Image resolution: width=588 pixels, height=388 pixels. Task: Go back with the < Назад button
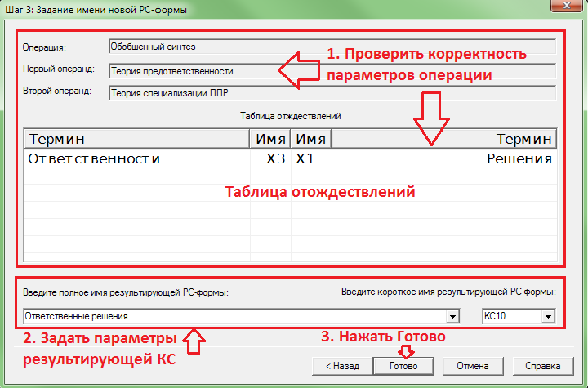pyautogui.click(x=342, y=366)
